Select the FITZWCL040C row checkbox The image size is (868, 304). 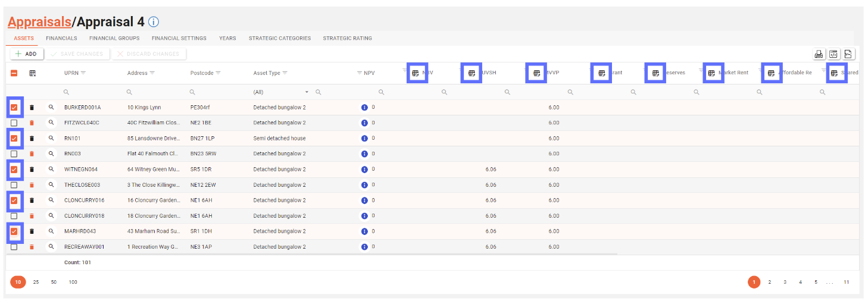[x=14, y=123]
